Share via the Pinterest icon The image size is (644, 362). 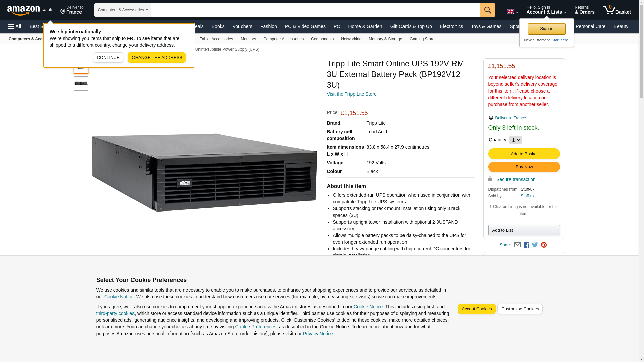click(x=544, y=245)
